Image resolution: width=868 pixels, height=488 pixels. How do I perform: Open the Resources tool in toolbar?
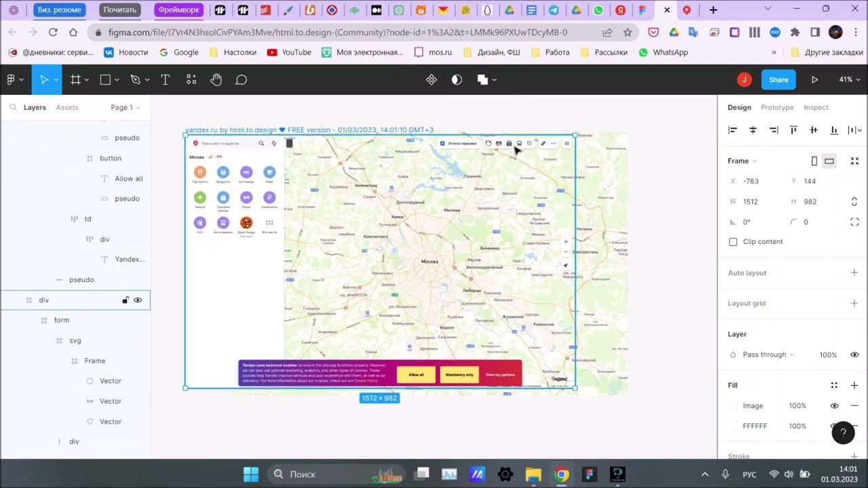point(191,80)
